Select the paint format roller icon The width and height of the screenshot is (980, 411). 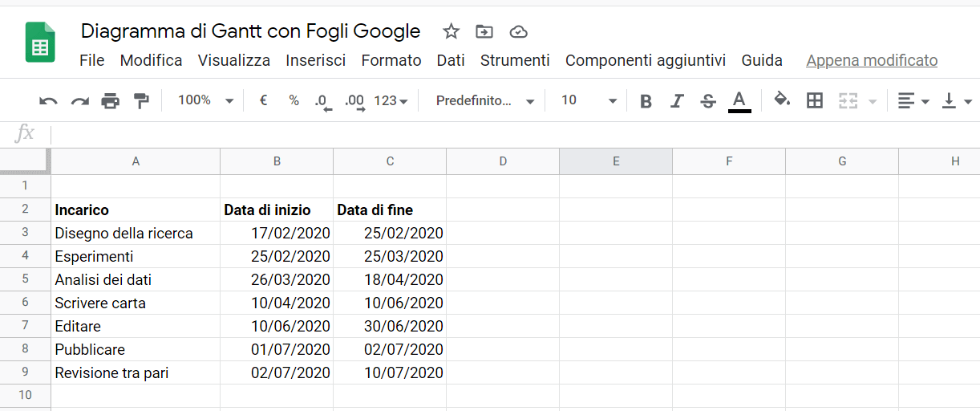click(x=141, y=100)
